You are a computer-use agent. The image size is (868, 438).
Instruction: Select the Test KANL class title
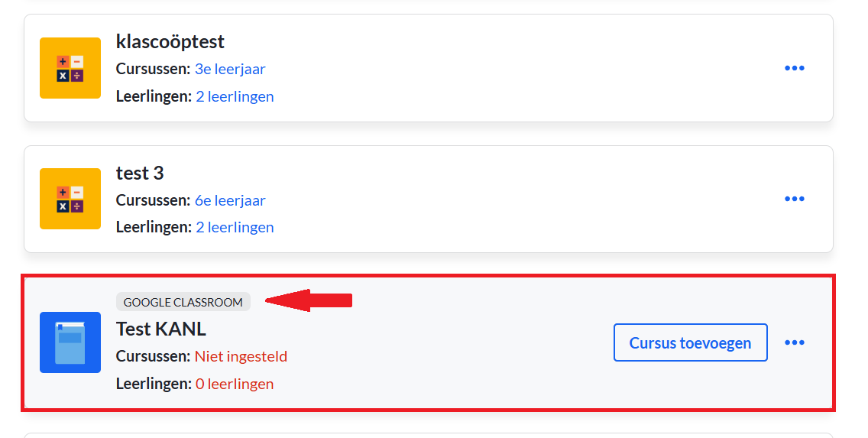[160, 329]
